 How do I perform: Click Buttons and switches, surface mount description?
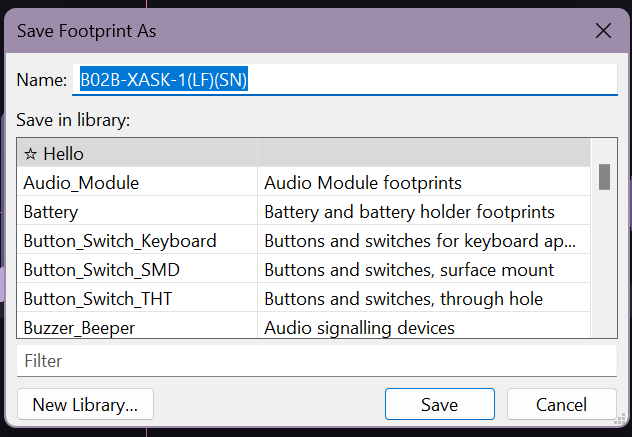409,270
